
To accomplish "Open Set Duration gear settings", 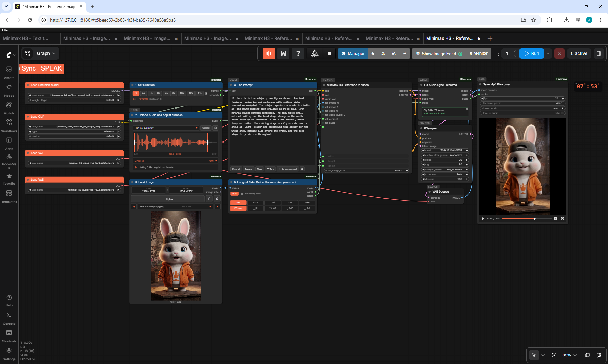I will [206, 93].
